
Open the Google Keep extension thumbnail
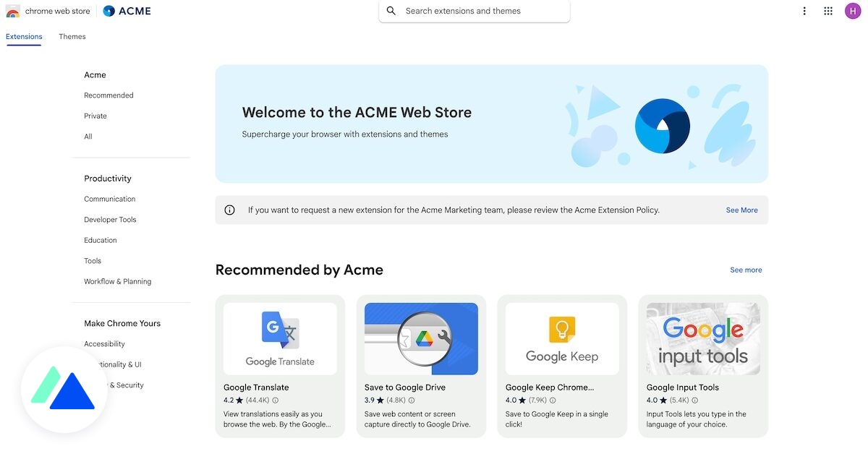[562, 338]
